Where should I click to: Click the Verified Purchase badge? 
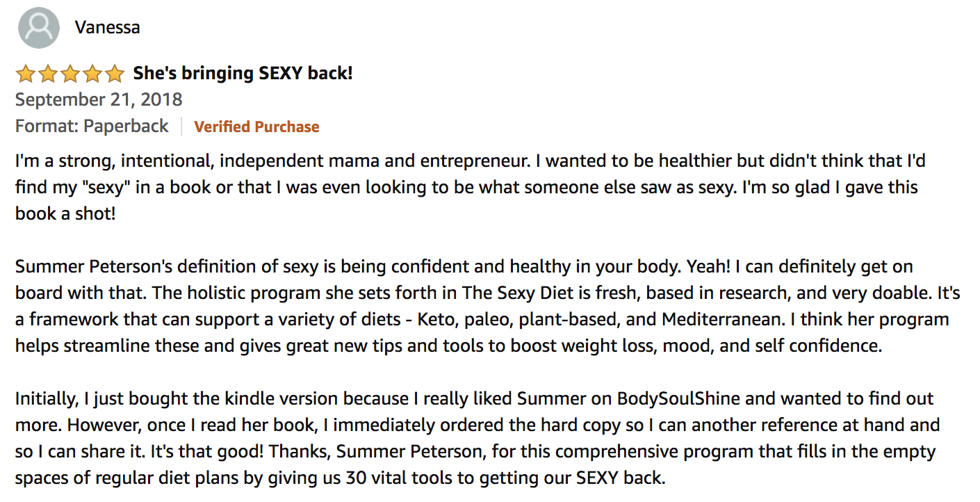pyautogui.click(x=256, y=127)
